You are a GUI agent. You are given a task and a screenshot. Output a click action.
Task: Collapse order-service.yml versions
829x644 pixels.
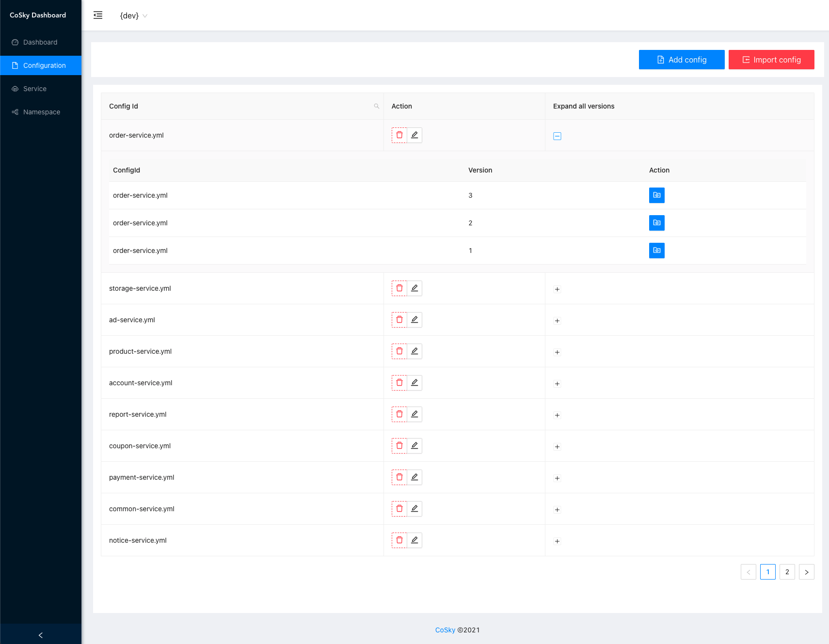point(557,136)
